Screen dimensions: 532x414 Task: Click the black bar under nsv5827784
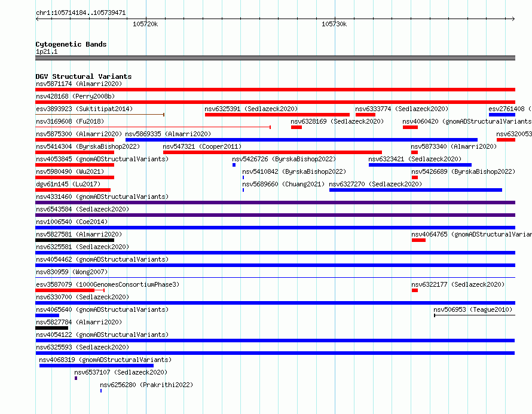pyautogui.click(x=51, y=328)
